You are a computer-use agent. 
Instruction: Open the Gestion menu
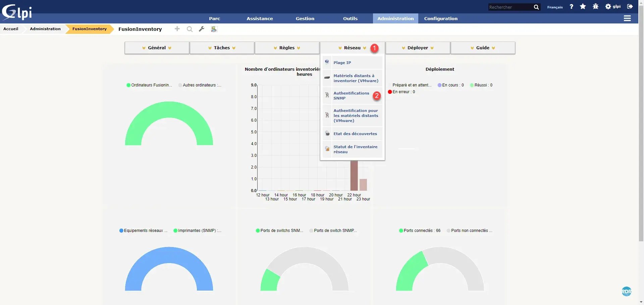tap(305, 18)
